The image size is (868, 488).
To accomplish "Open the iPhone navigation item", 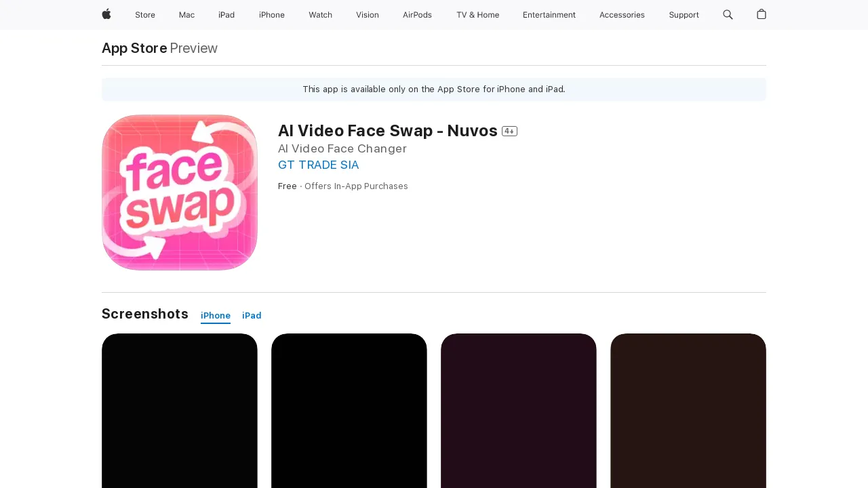I will pos(272,15).
